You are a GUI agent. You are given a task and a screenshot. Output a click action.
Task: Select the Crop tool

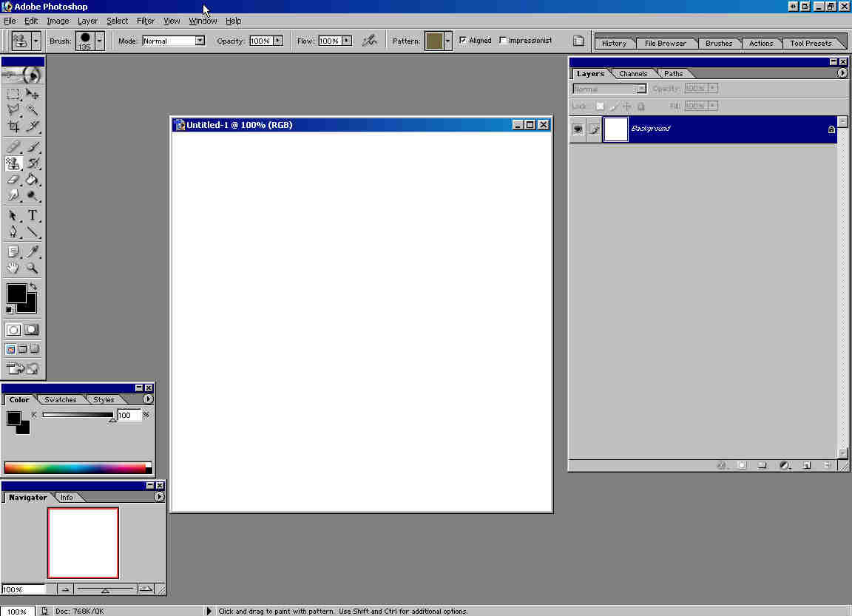tap(13, 126)
